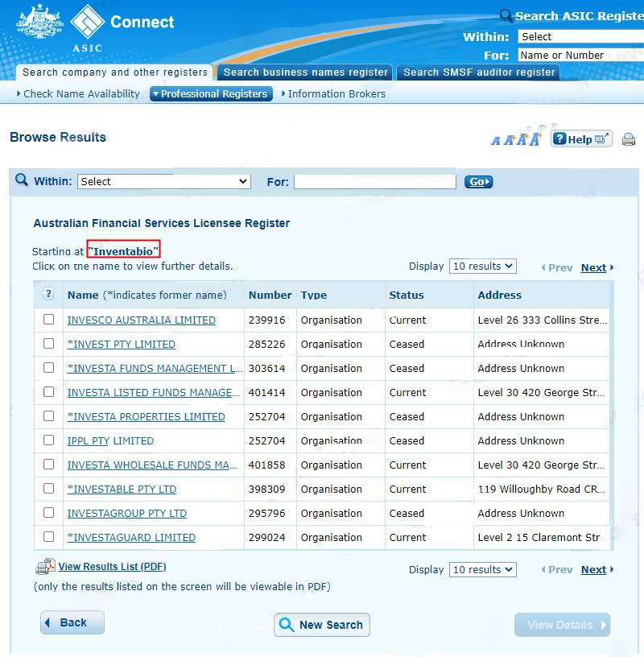Image resolution: width=644 pixels, height=657 pixels.
Task: Click the question mark icon in table header
Action: (x=48, y=294)
